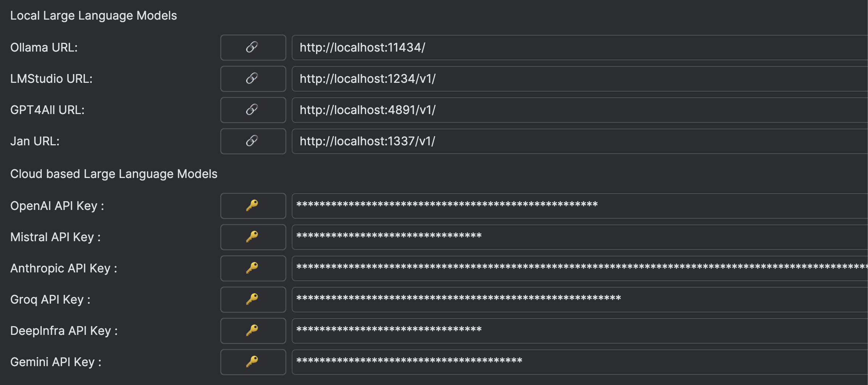The width and height of the screenshot is (868, 385).
Task: Click the key icon for Mistral API Key
Action: coord(253,237)
